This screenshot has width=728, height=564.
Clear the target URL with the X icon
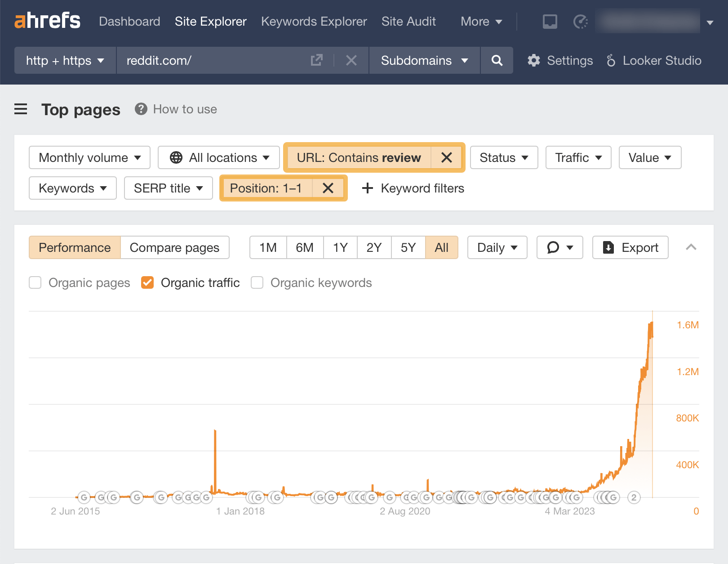click(351, 60)
